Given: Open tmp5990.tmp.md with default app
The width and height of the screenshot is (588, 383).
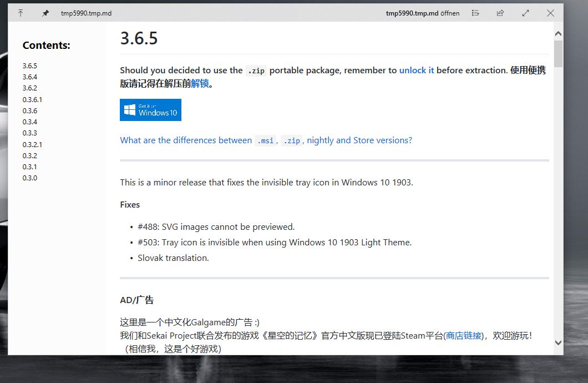Looking at the screenshot, I should [x=423, y=13].
